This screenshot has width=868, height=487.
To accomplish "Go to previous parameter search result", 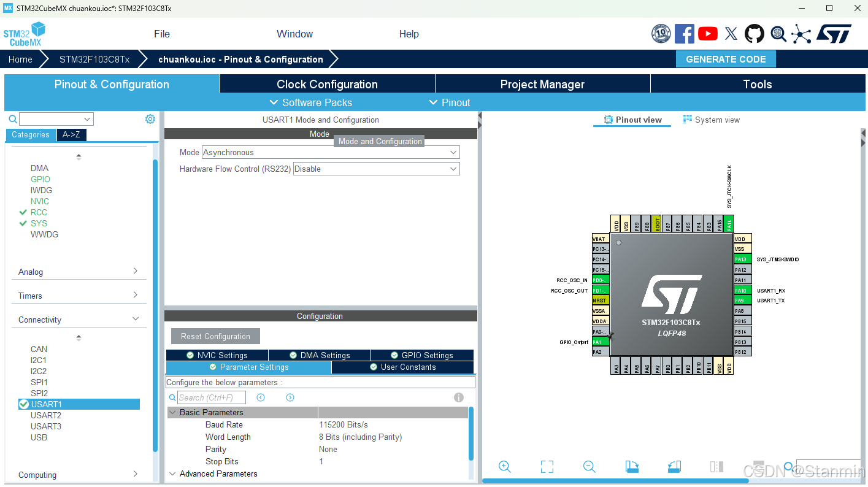I will [261, 397].
